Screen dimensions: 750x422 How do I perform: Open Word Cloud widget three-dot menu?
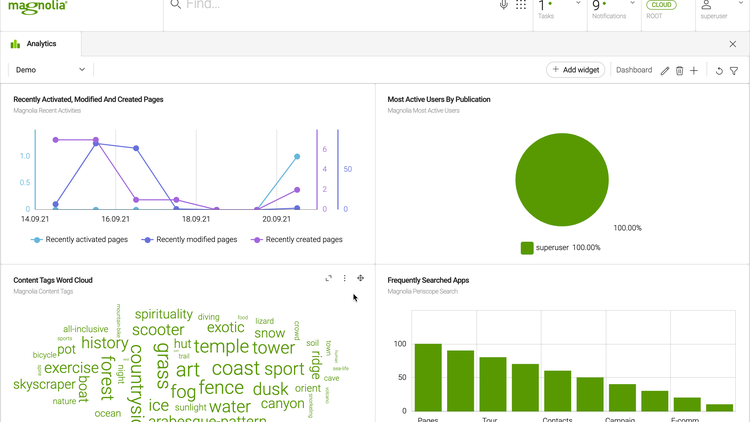344,278
